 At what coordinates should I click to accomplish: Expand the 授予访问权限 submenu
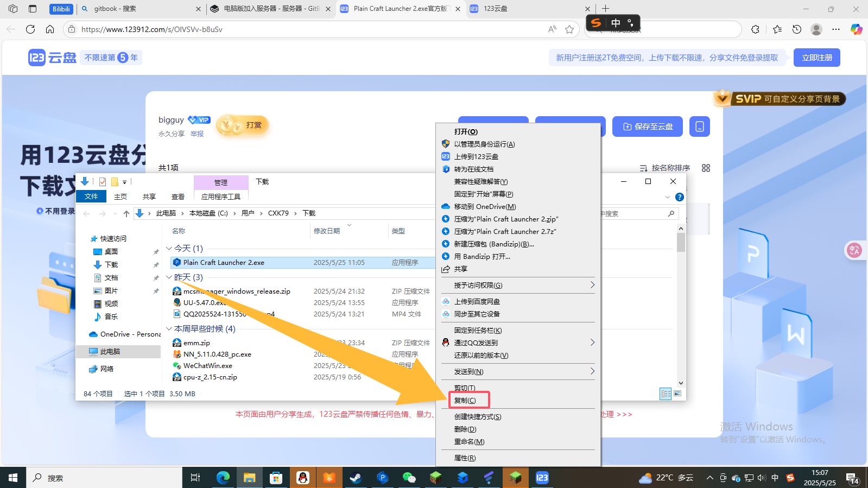(x=592, y=285)
